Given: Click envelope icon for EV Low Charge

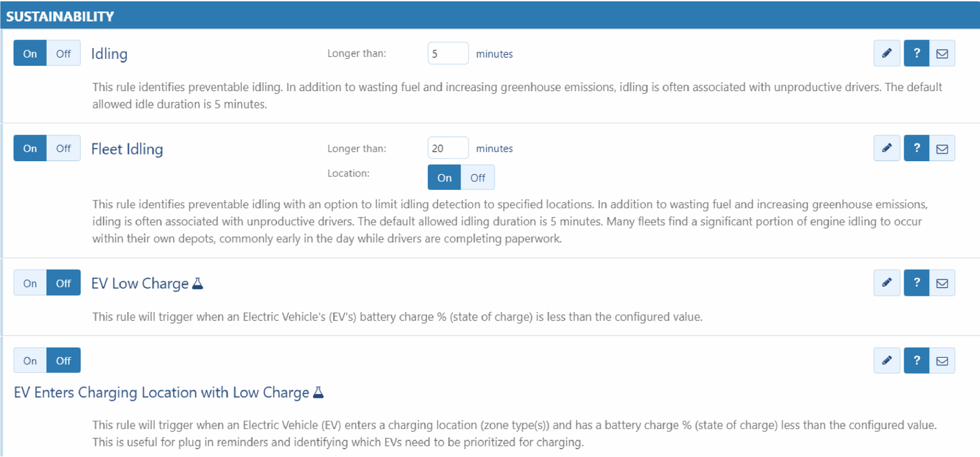Looking at the screenshot, I should [942, 283].
